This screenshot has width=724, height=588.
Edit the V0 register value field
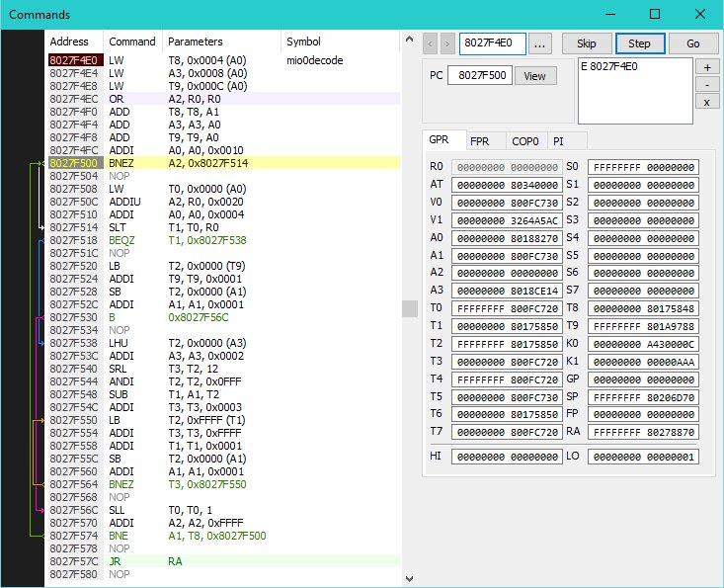(x=507, y=203)
